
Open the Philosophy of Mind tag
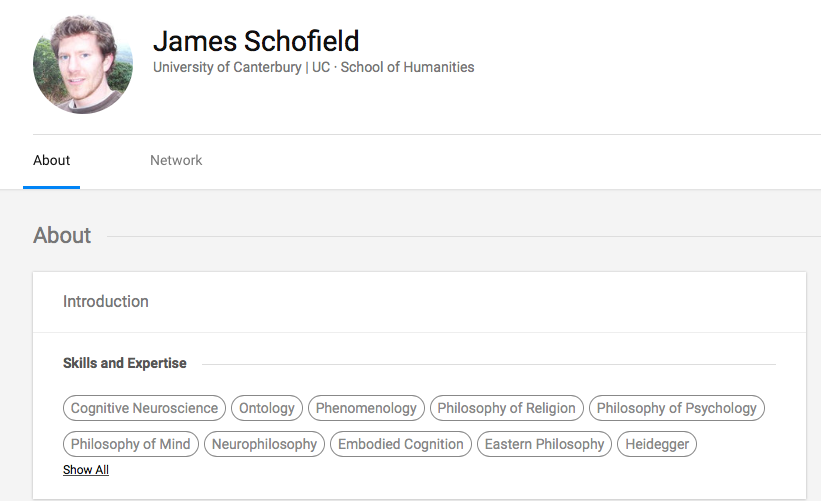point(130,444)
